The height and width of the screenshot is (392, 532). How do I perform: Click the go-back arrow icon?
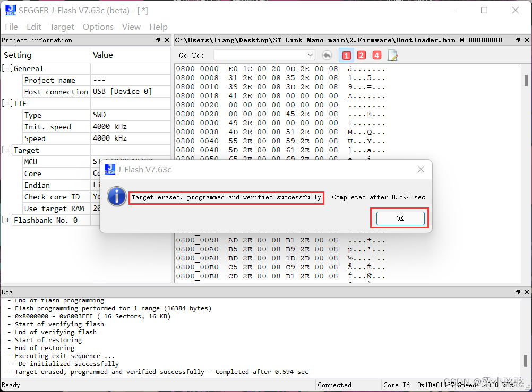coord(327,55)
